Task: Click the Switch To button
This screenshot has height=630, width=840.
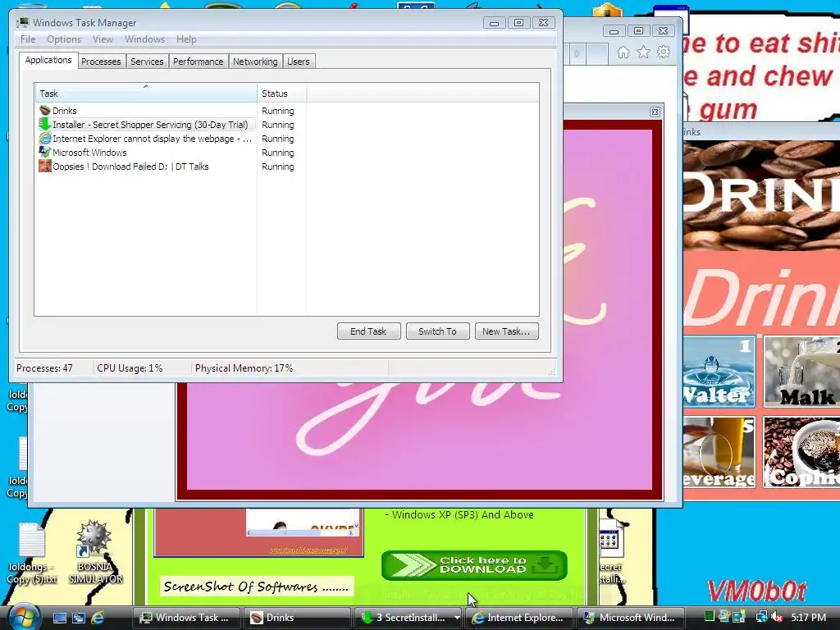Action: click(437, 331)
